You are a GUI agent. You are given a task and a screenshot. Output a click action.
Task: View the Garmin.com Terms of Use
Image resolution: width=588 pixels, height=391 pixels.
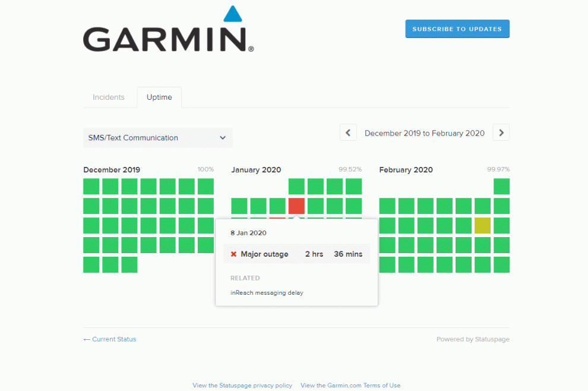pos(350,386)
